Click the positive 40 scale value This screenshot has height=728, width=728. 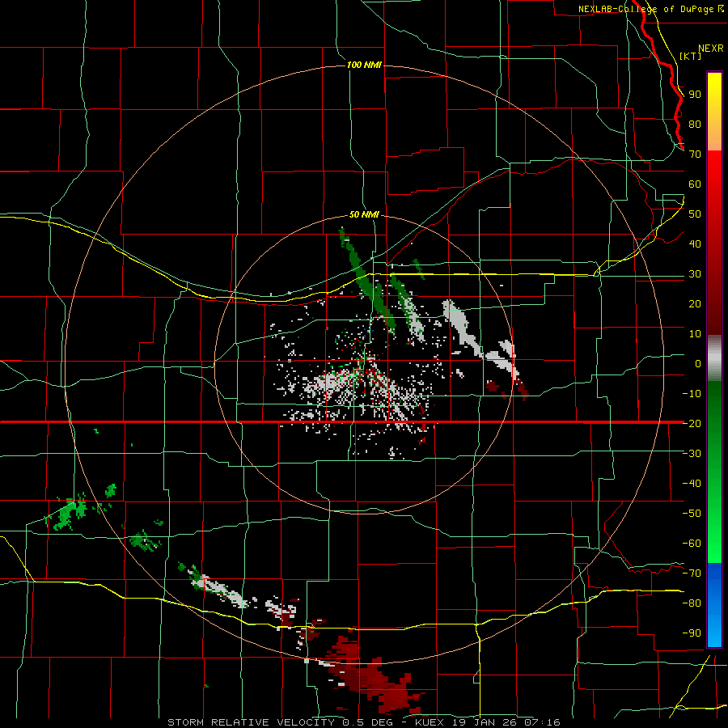pyautogui.click(x=695, y=244)
